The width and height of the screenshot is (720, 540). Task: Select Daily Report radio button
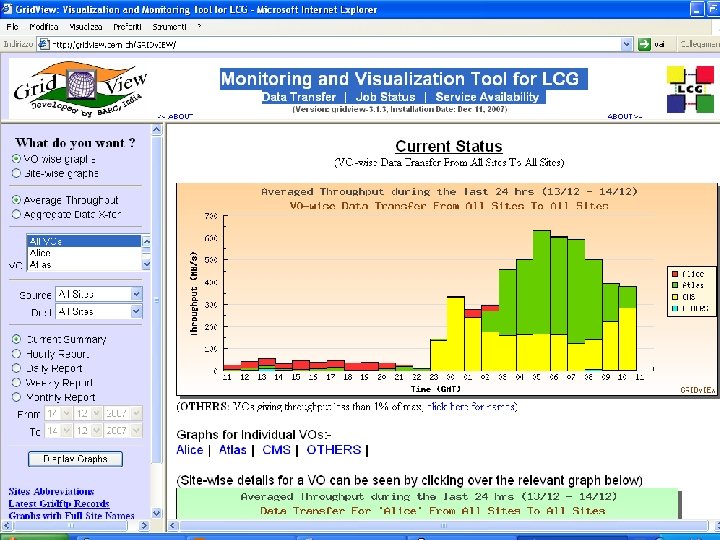pos(16,368)
